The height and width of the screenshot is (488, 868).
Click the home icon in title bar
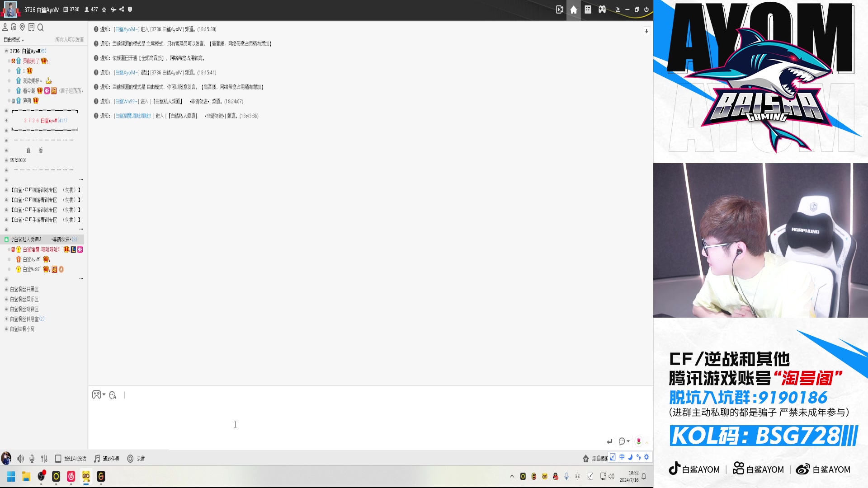pyautogui.click(x=573, y=9)
